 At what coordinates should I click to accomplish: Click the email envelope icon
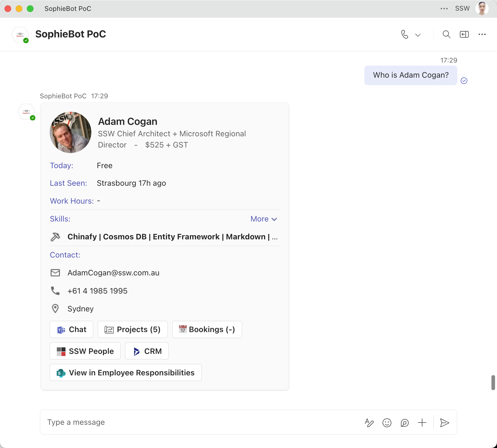(55, 273)
